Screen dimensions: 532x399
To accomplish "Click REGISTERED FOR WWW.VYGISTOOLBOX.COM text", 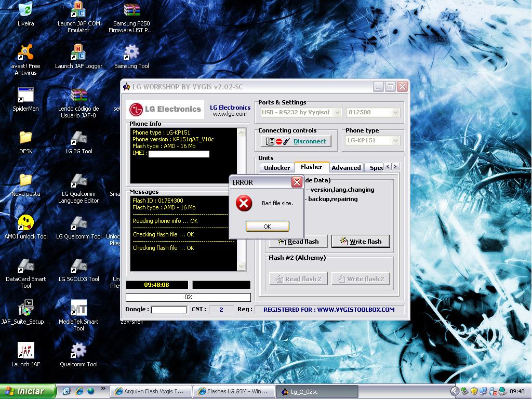I will tap(329, 310).
